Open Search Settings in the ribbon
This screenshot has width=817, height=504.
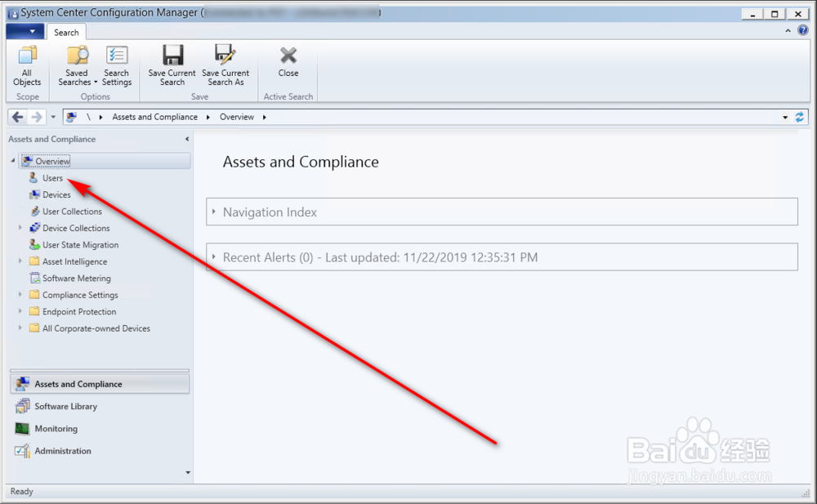pyautogui.click(x=117, y=65)
